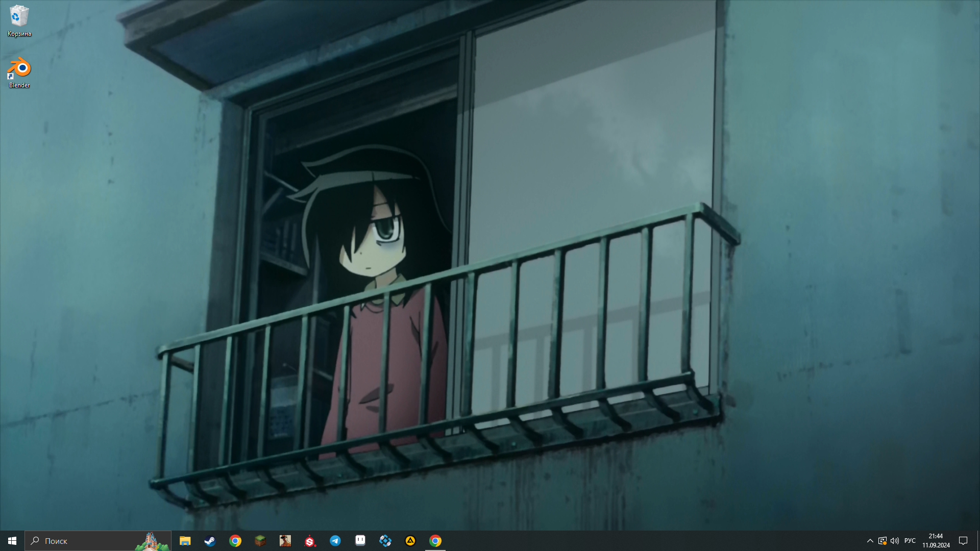The image size is (980, 551).
Task: Click the Show desktop strip at taskbar end
Action: point(978,541)
